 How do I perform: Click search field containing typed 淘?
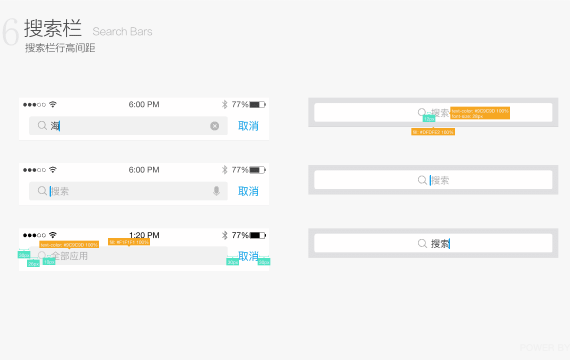click(128, 126)
